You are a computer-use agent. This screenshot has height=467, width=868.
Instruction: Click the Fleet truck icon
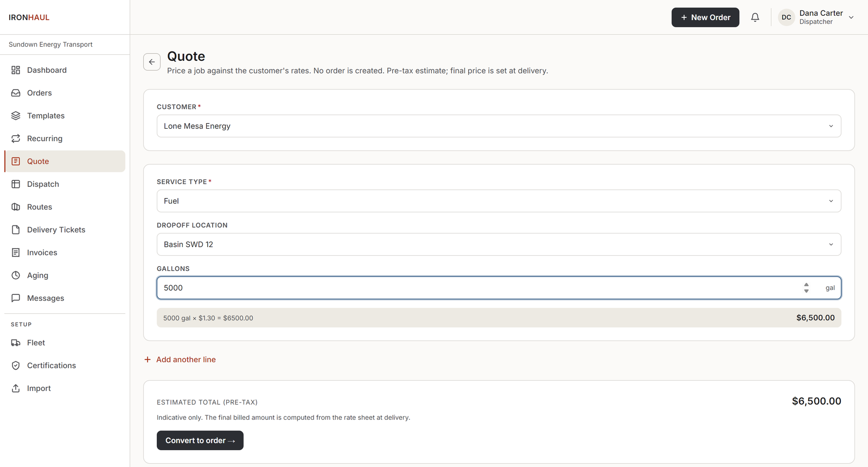16,343
